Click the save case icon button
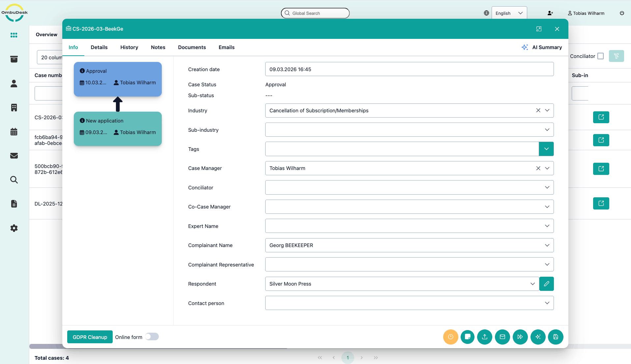Screen dimensions: 631x364 click(x=556, y=337)
